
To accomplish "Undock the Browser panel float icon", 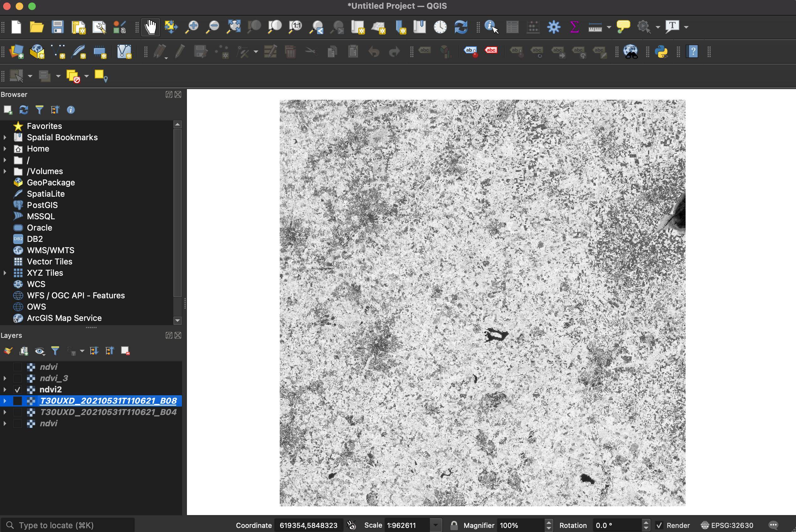I will click(x=168, y=95).
